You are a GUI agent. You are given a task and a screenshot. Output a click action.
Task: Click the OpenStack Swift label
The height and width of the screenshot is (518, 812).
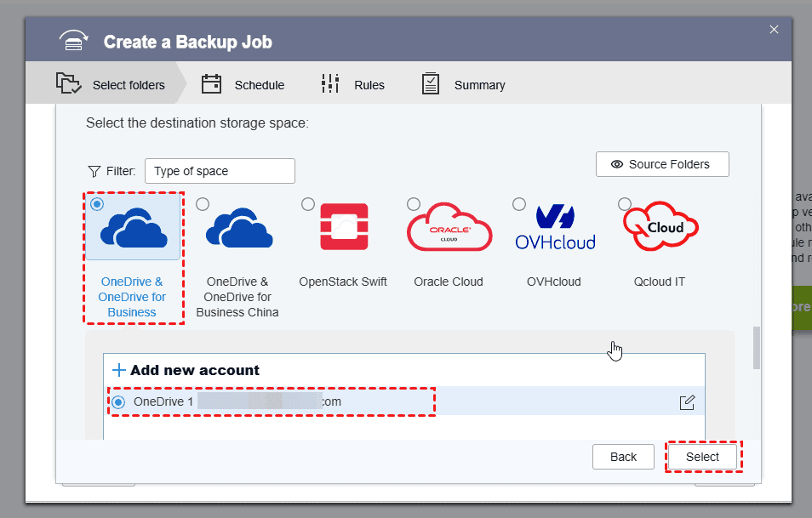tap(343, 282)
